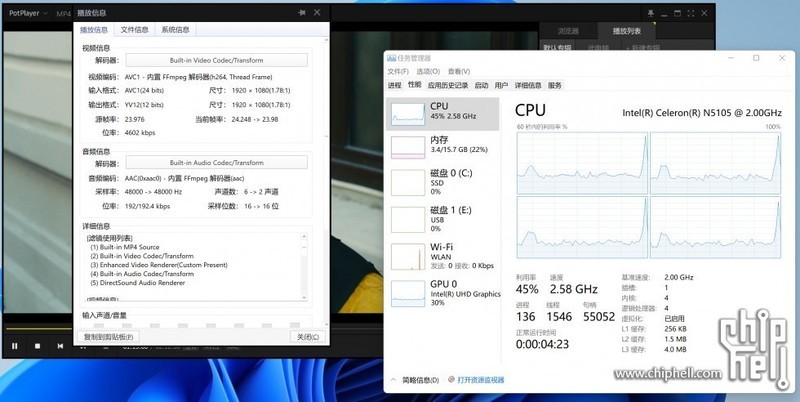Select Wi-Fi WLAN performance entry
Viewport: 800px width, 402px height.
(x=442, y=256)
